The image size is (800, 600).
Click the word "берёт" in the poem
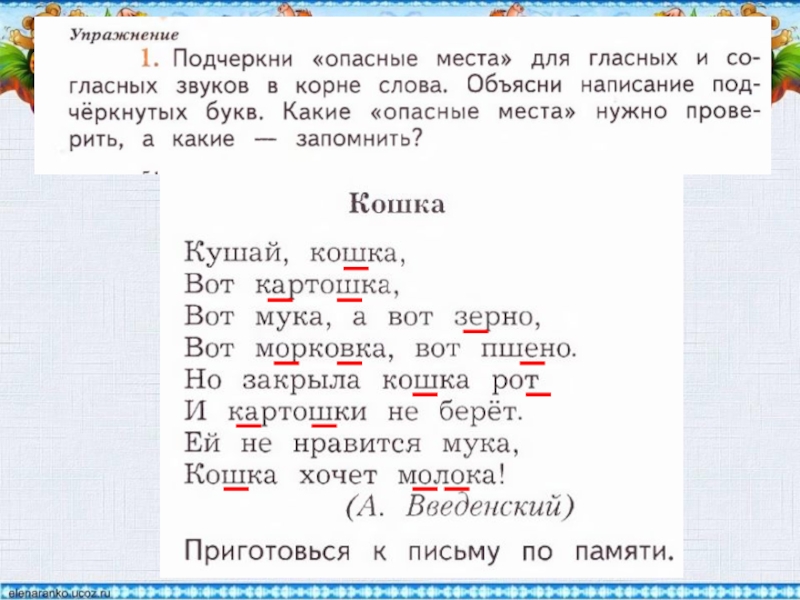[480, 411]
